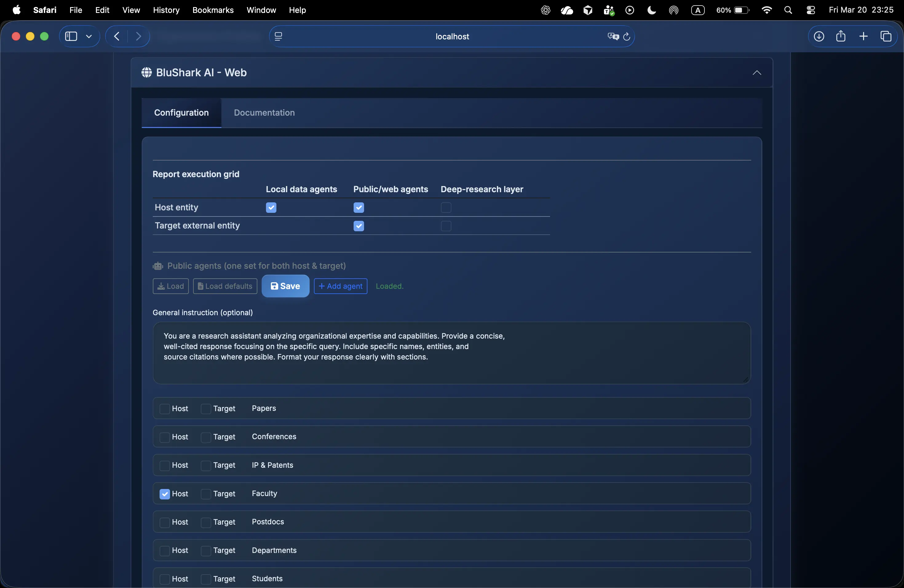
Task: Click the Report execution grid heading
Action: (196, 174)
